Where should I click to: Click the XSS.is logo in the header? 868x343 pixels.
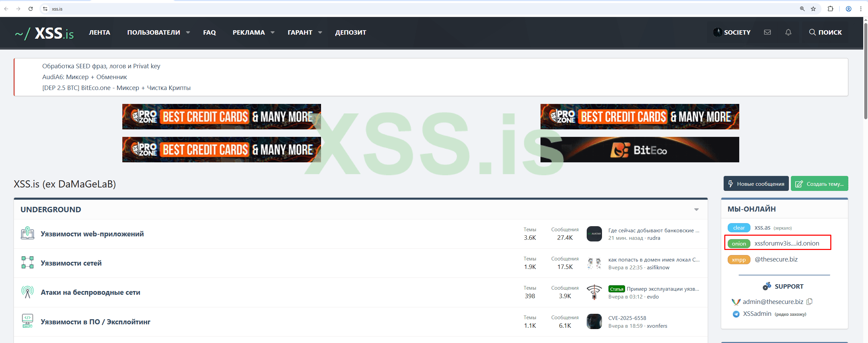click(45, 33)
